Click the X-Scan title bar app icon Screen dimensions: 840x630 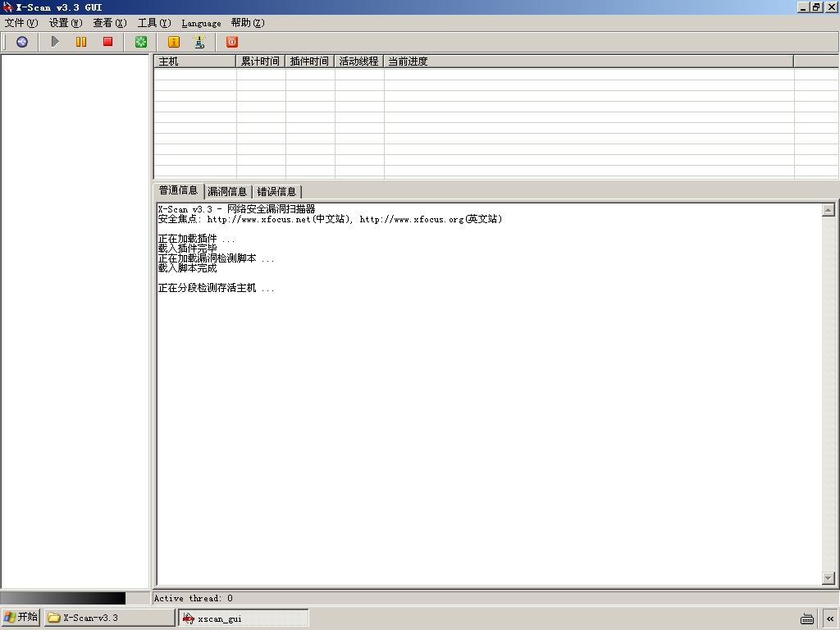coord(7,7)
